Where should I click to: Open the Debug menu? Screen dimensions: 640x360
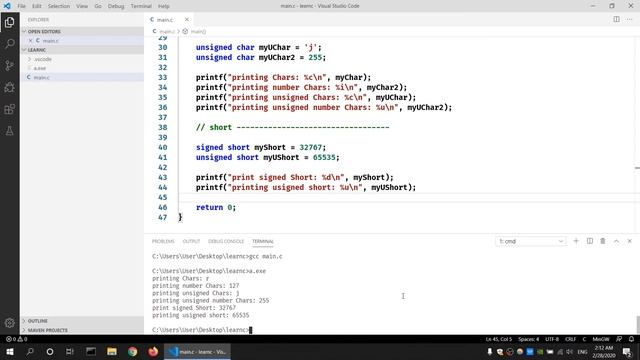(x=116, y=6)
